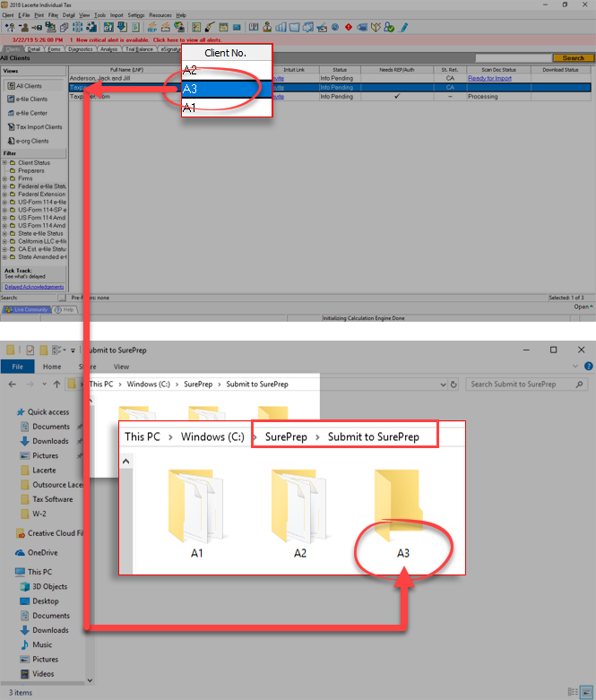Switch to the Forms tab
The height and width of the screenshot is (700, 596).
coord(54,49)
